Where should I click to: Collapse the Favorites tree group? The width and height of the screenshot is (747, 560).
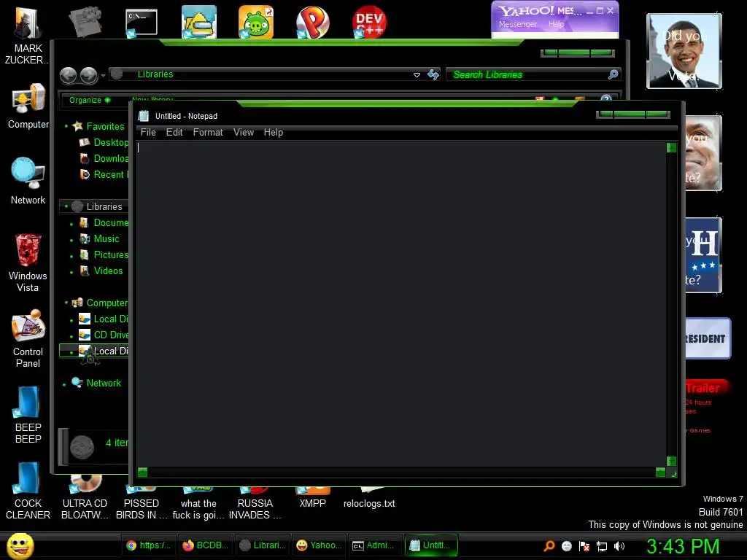(x=66, y=126)
